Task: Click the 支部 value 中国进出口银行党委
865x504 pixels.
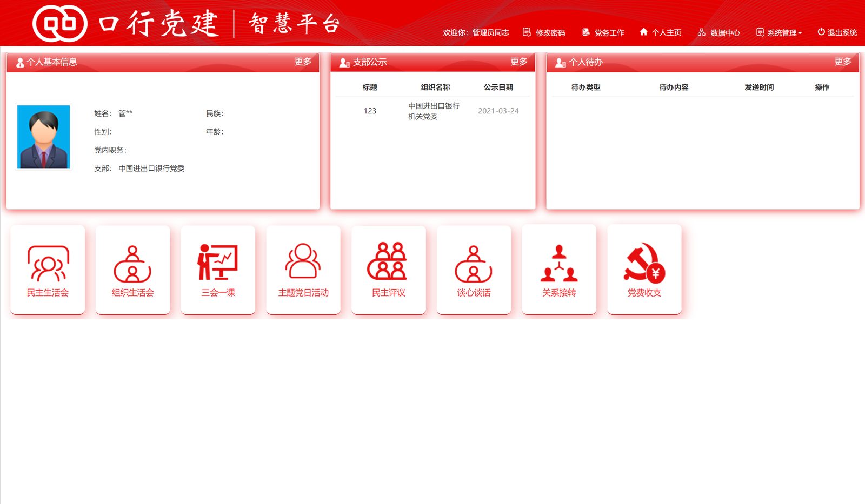Action: pyautogui.click(x=151, y=169)
